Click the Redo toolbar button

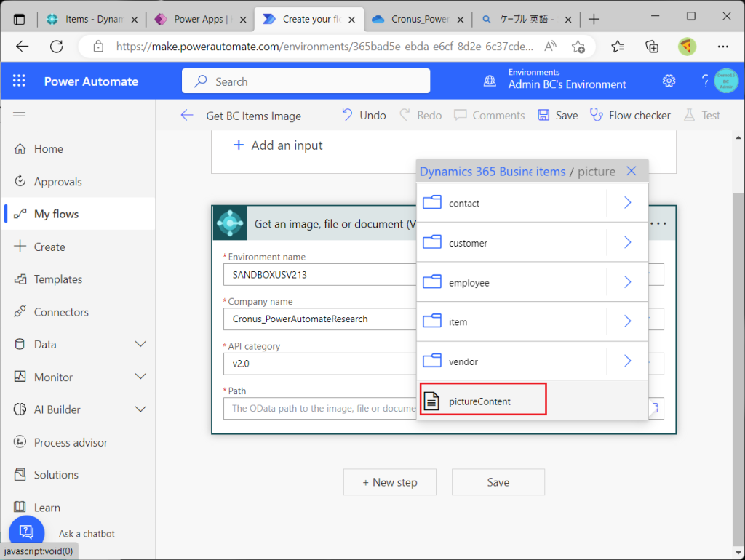click(421, 116)
